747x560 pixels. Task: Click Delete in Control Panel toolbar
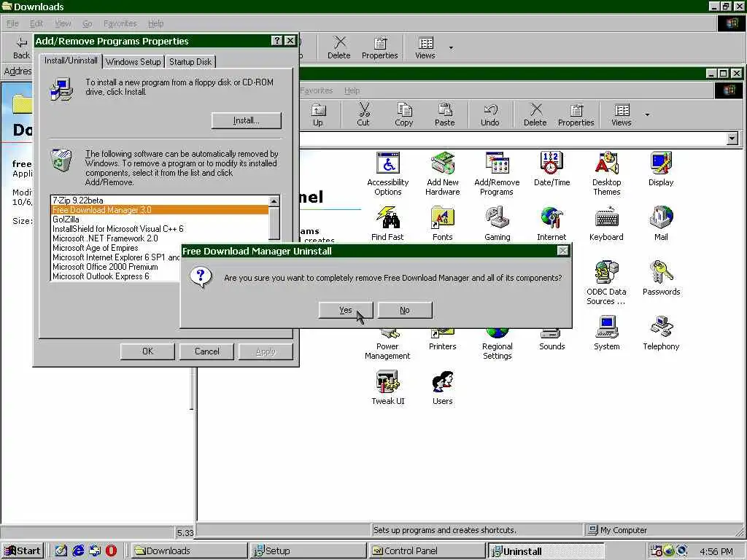pos(535,114)
